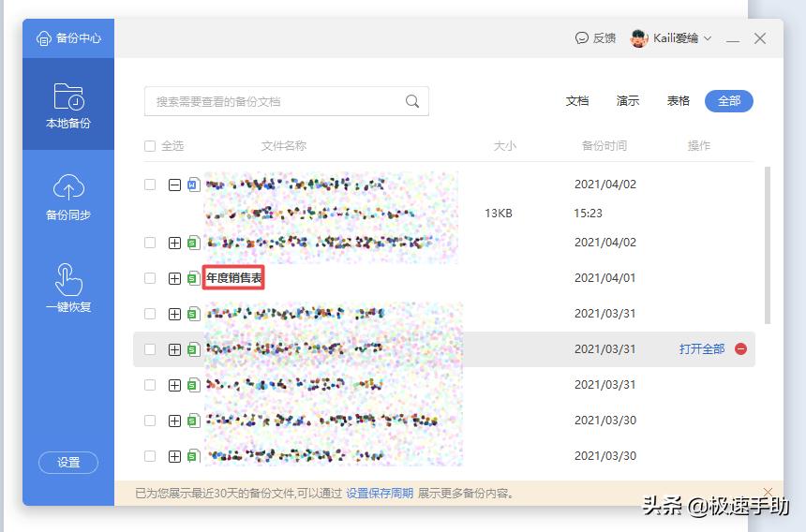Expand the last 2021/03/30 entry

(x=174, y=456)
